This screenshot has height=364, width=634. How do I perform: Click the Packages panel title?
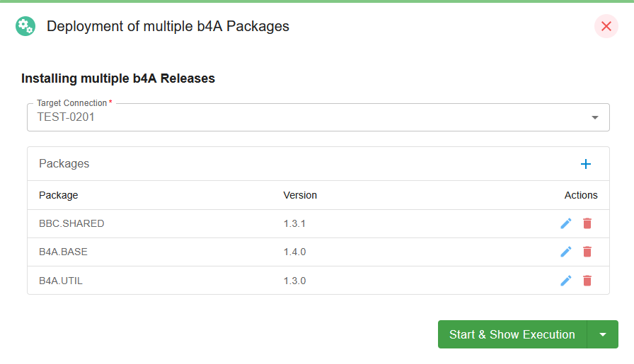(64, 163)
